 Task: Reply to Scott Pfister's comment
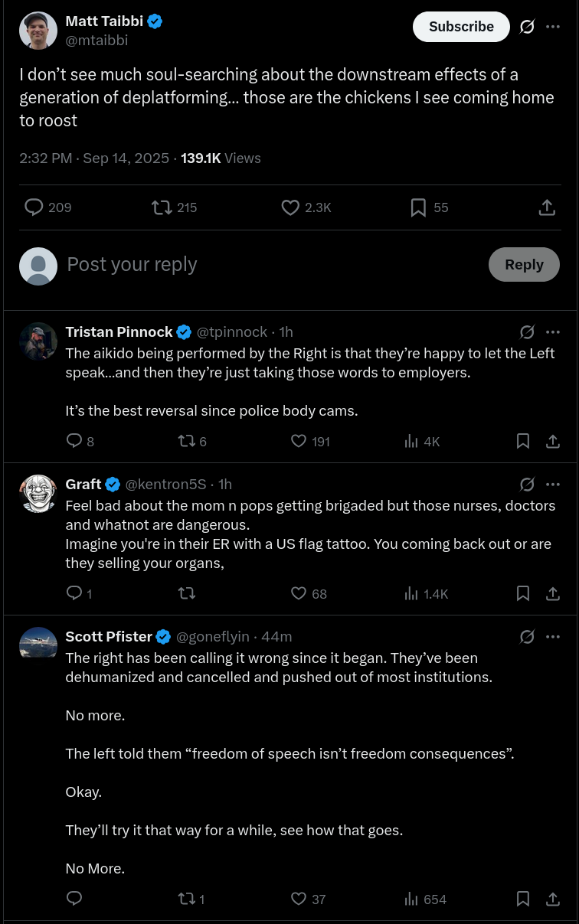[x=74, y=899]
